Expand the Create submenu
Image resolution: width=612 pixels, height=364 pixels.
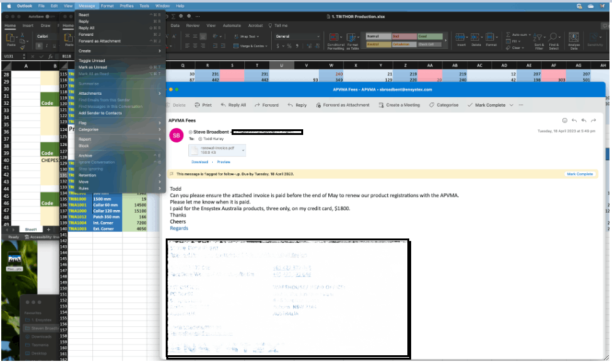[119, 51]
